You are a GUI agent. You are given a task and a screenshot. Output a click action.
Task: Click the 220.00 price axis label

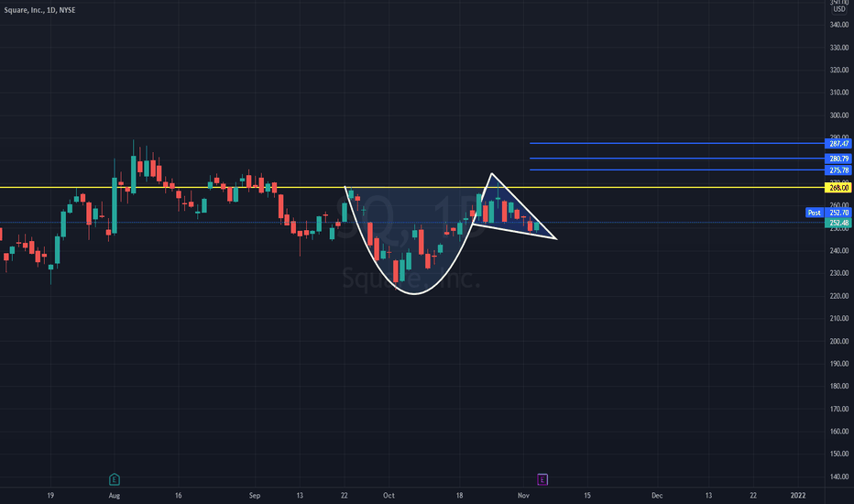839,296
